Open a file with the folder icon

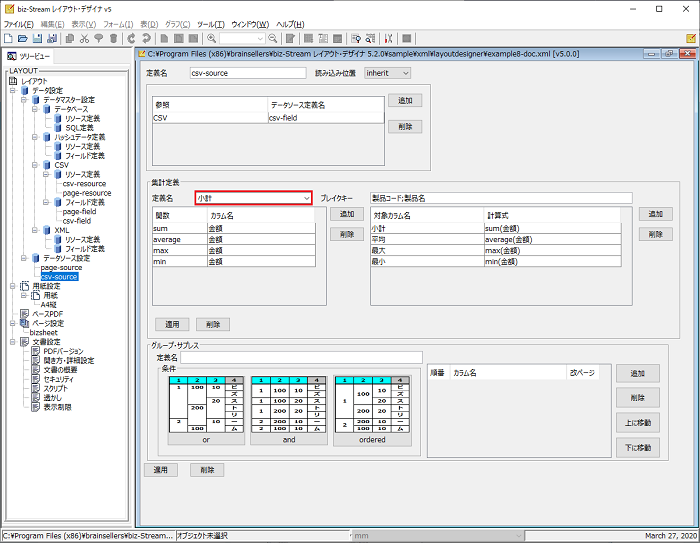click(x=23, y=38)
